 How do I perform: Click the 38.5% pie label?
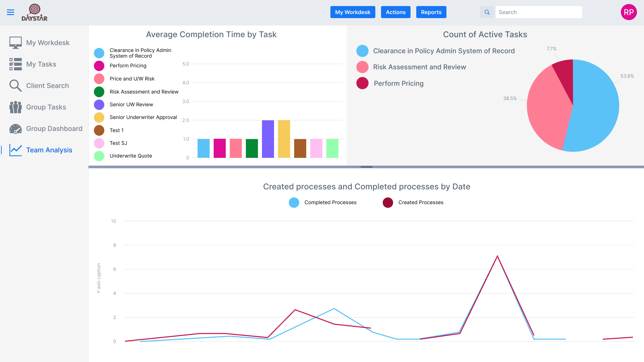click(x=510, y=99)
